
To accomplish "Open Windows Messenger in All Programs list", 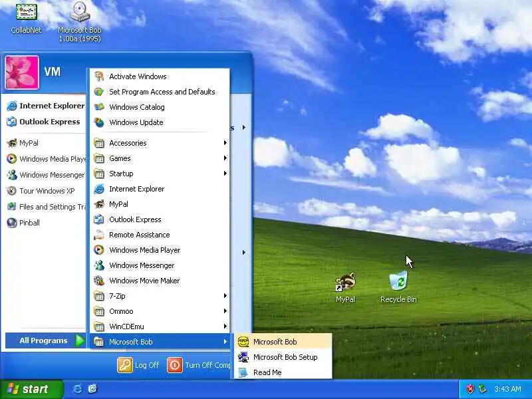I will [160, 265].
